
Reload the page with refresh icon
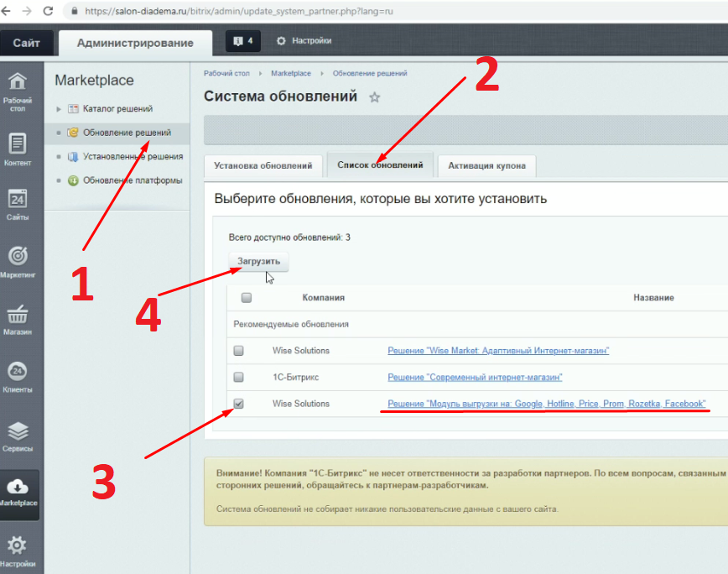click(48, 11)
